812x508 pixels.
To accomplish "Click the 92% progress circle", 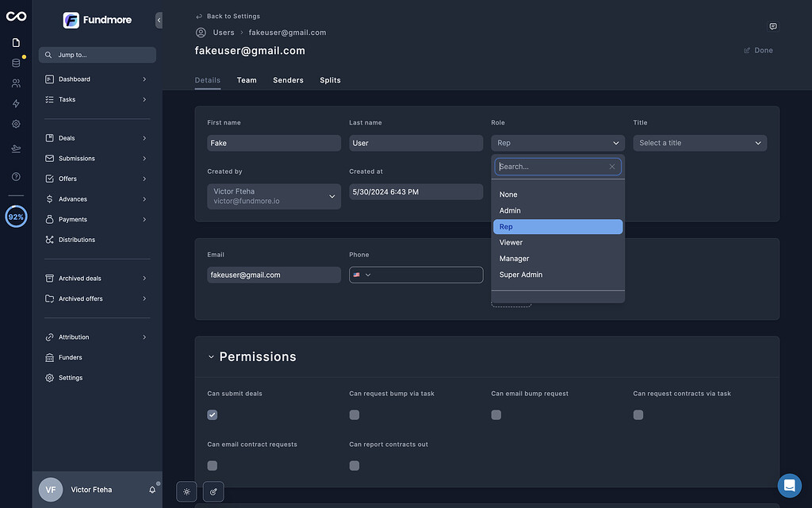I will [16, 216].
